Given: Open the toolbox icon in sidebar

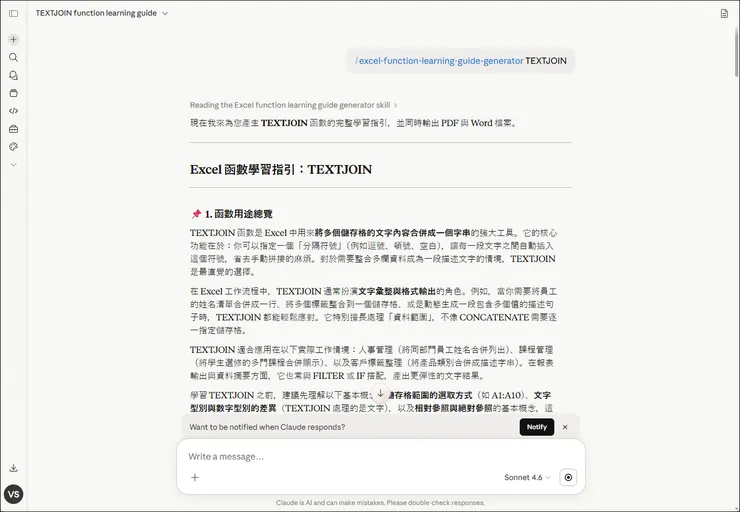Looking at the screenshot, I should point(14,129).
